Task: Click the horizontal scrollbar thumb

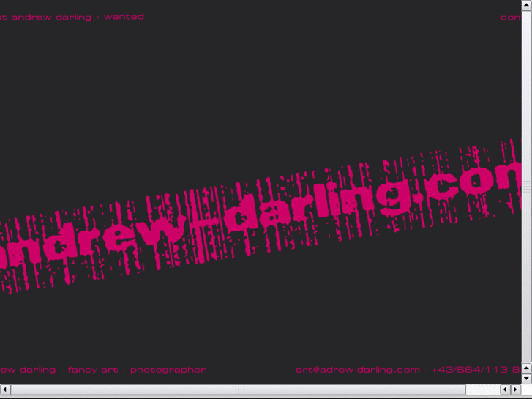Action: (239, 389)
